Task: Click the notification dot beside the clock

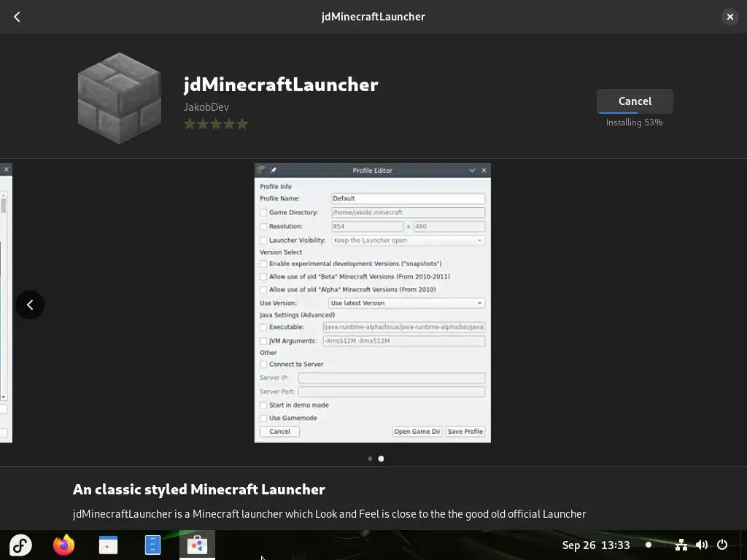Action: pos(649,545)
